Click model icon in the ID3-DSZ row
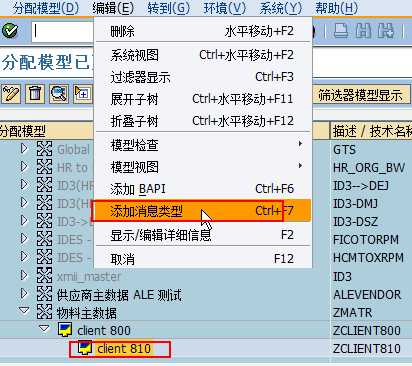Screen dimensions: 412x366 click(44, 221)
